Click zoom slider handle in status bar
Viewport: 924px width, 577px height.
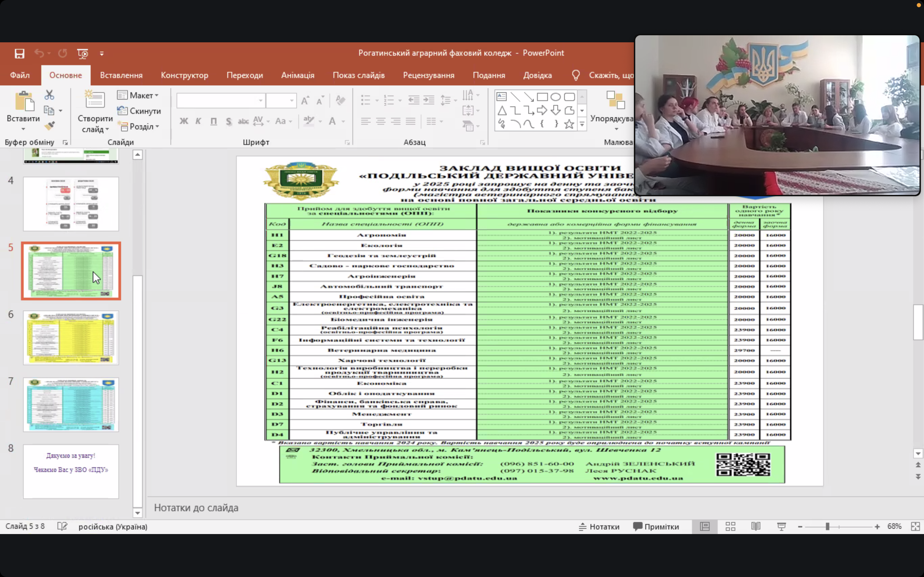pyautogui.click(x=827, y=527)
